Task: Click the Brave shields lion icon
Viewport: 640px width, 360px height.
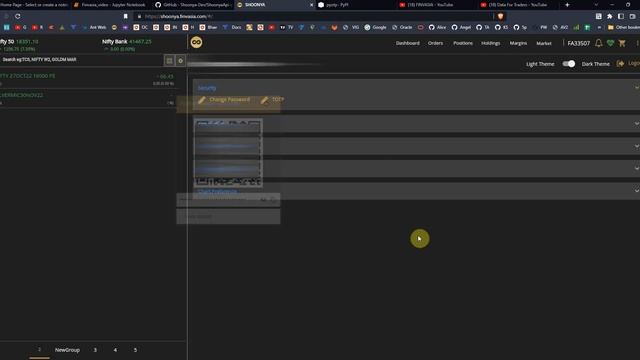Action: (x=500, y=16)
